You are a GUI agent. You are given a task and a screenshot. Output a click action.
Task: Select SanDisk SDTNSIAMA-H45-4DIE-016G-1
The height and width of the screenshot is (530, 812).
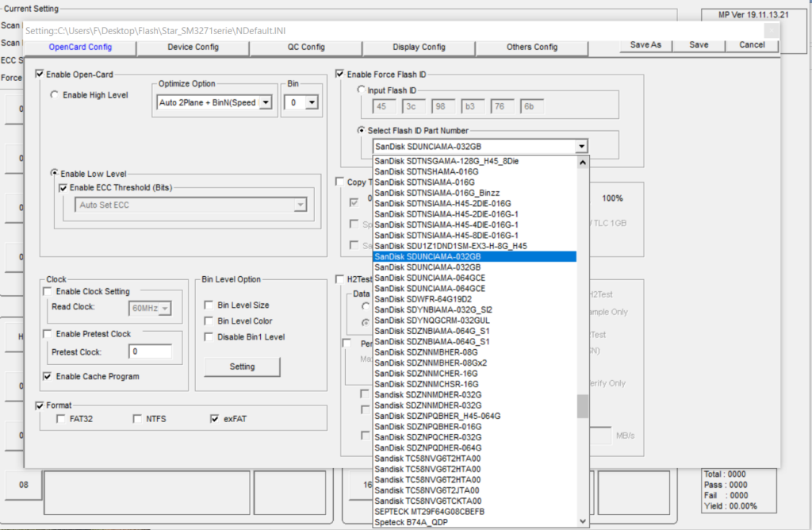(474, 225)
